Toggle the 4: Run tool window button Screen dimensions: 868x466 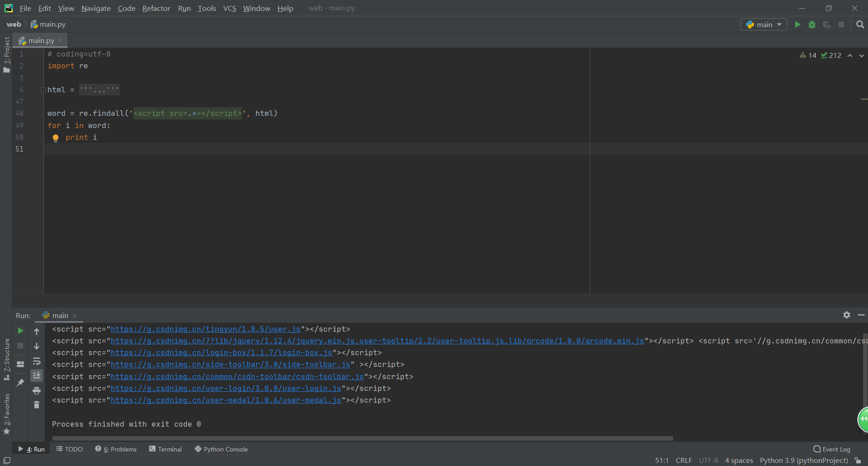click(x=31, y=449)
